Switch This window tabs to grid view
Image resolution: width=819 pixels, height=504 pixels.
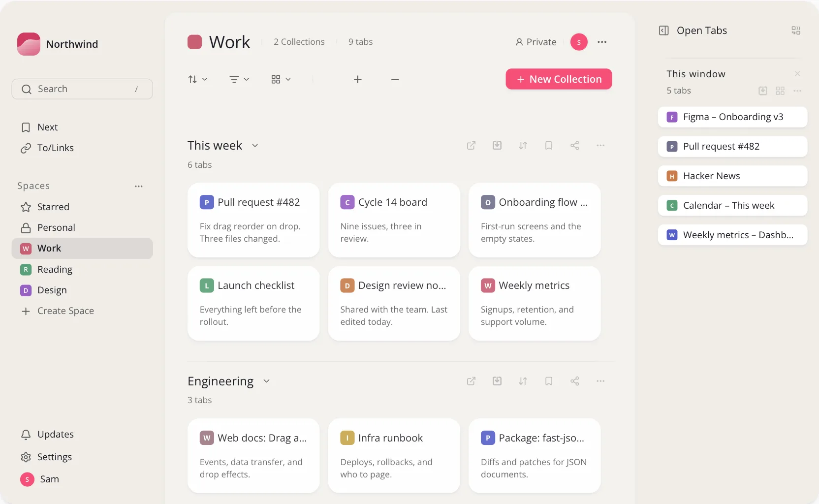pos(780,91)
